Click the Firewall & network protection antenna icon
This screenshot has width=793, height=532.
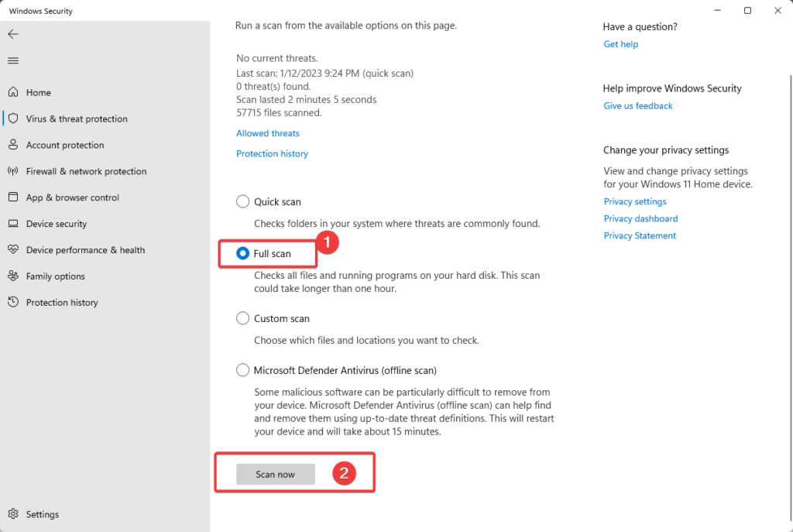point(13,171)
